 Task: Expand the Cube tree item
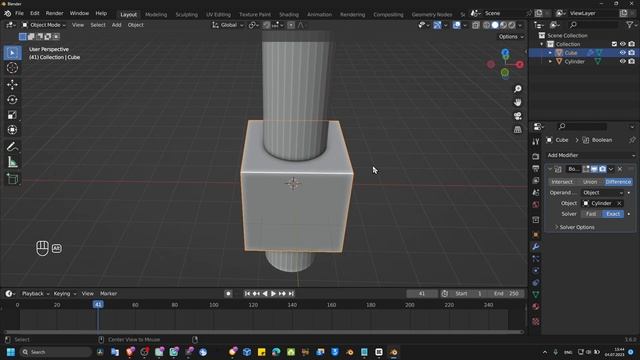click(x=550, y=53)
